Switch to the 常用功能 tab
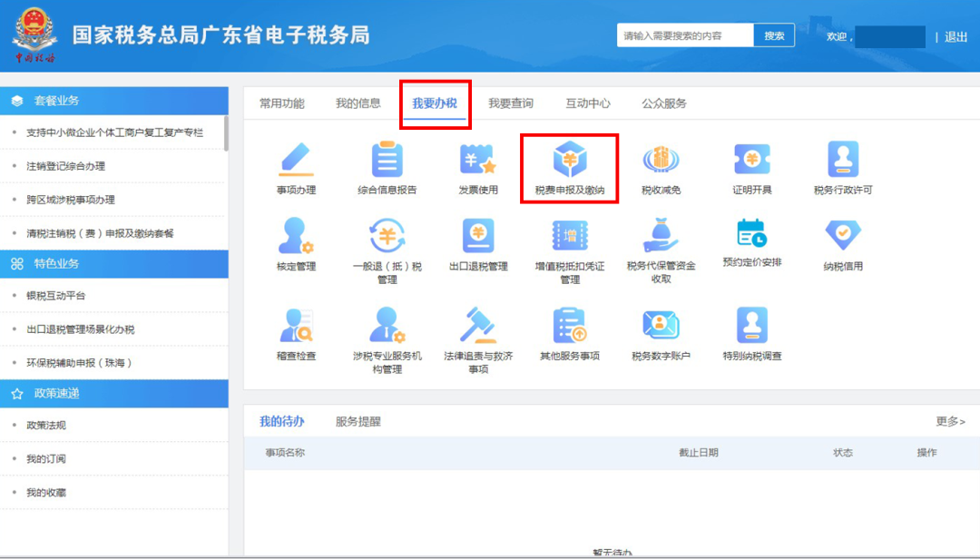 pos(282,103)
